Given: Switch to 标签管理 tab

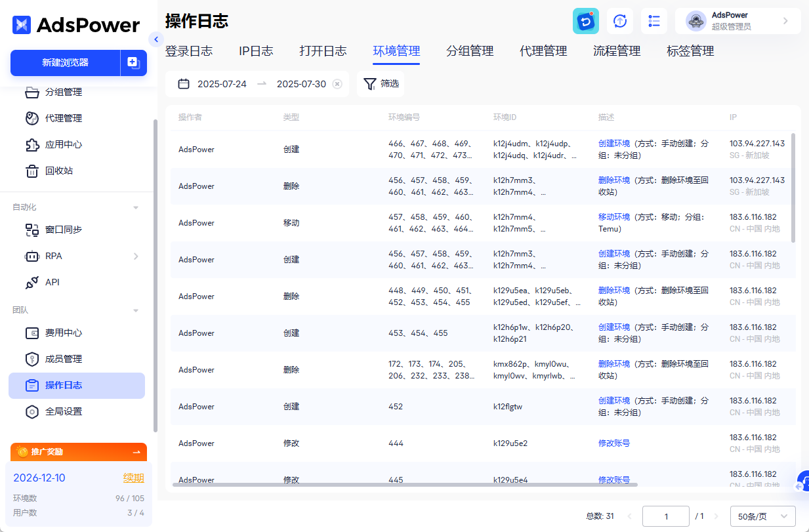Looking at the screenshot, I should (x=690, y=51).
